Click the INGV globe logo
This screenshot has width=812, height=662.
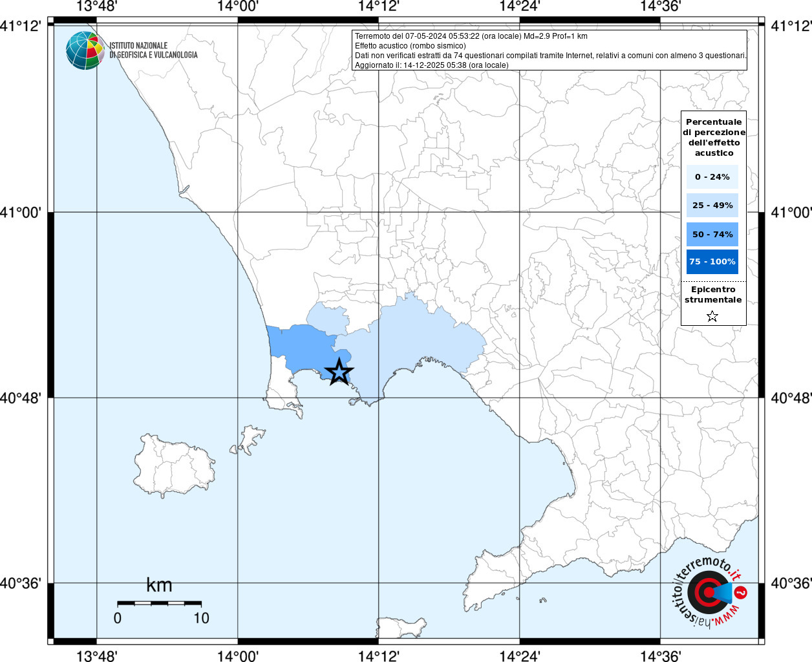pos(85,50)
